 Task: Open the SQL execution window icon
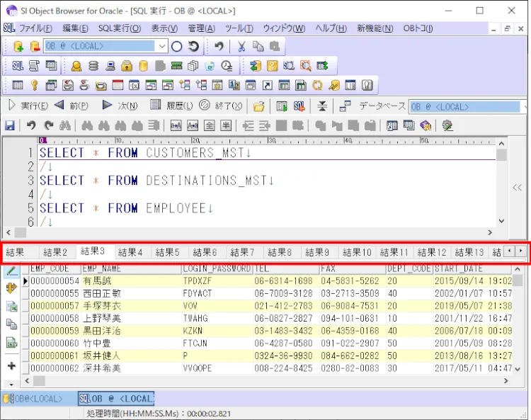[18, 65]
